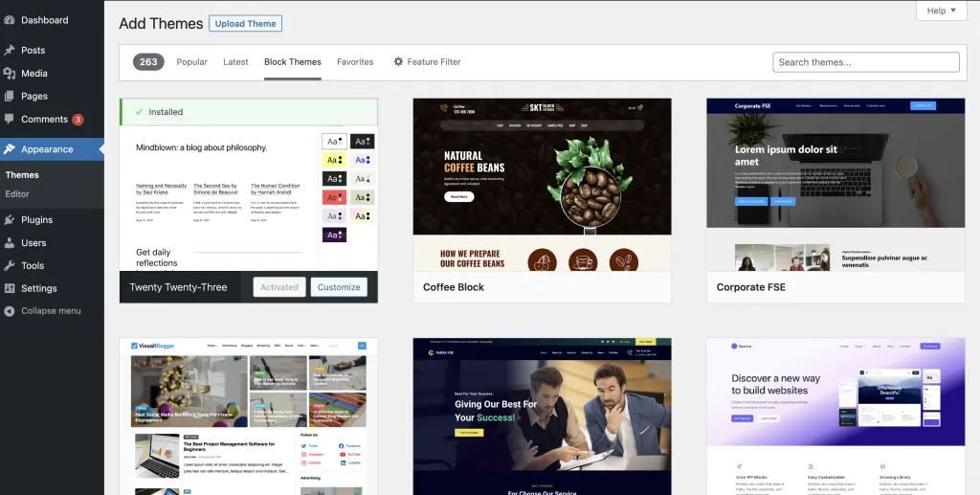
Task: Open the Feature Filter options
Action: click(x=427, y=62)
